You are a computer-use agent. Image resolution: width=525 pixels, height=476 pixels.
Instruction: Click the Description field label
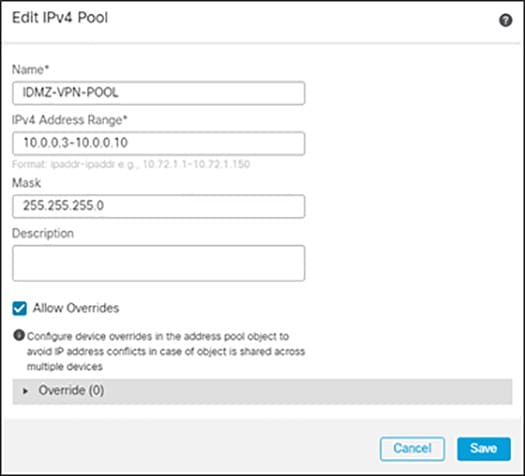coord(43,233)
